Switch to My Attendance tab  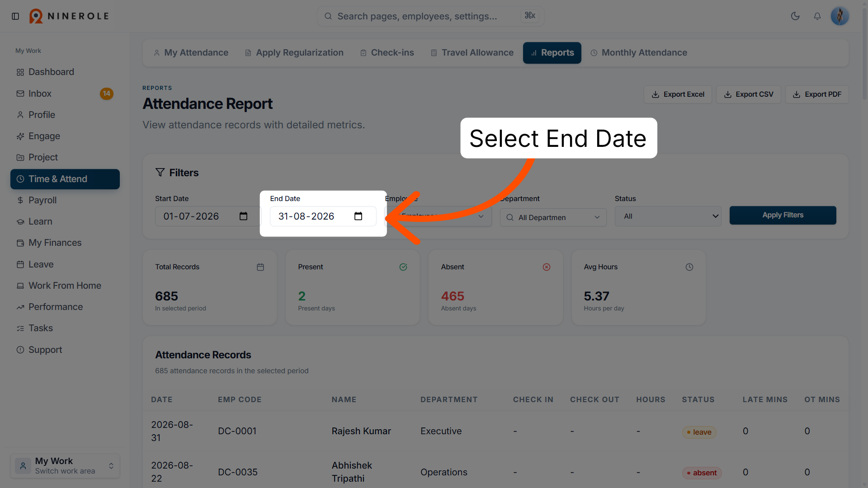(191, 53)
